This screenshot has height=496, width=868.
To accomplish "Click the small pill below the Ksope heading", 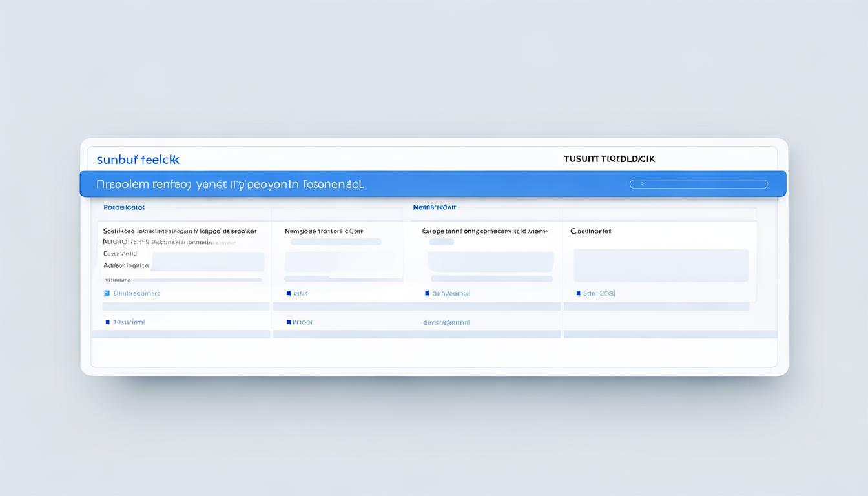I will click(x=441, y=242).
